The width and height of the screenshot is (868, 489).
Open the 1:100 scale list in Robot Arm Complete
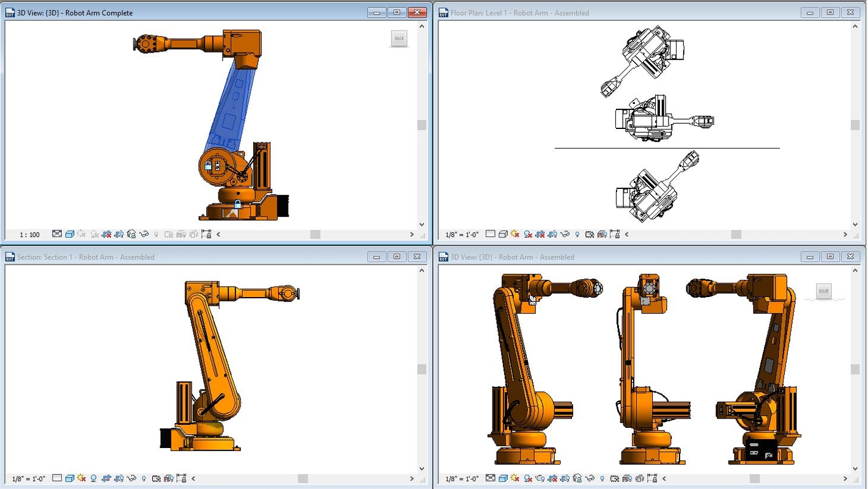(29, 234)
